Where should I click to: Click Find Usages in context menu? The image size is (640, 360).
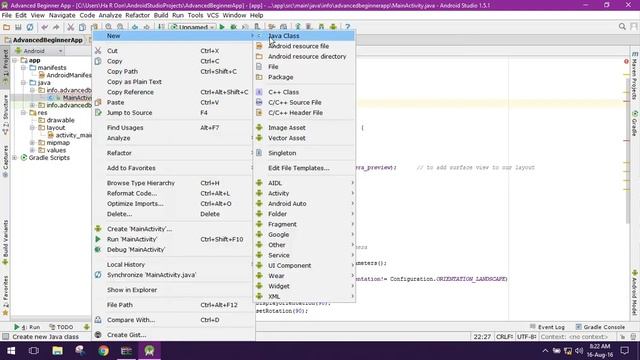(173, 128)
